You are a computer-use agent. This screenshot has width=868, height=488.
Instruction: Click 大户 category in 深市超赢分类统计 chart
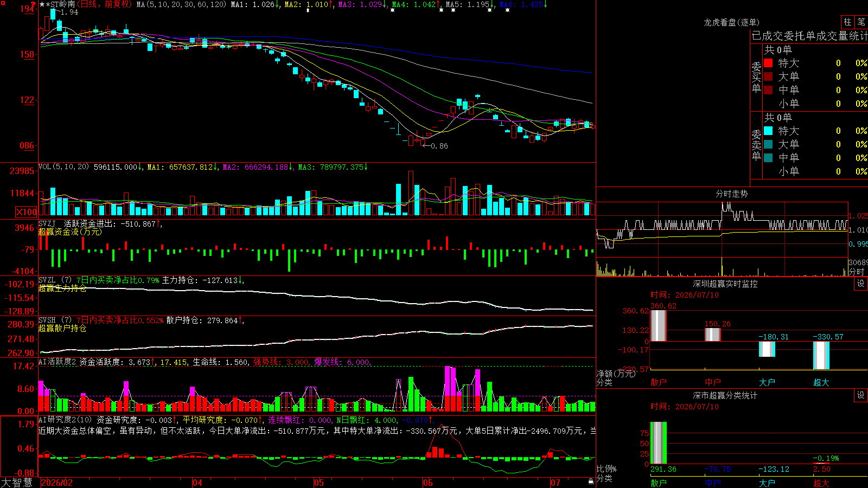point(767,483)
